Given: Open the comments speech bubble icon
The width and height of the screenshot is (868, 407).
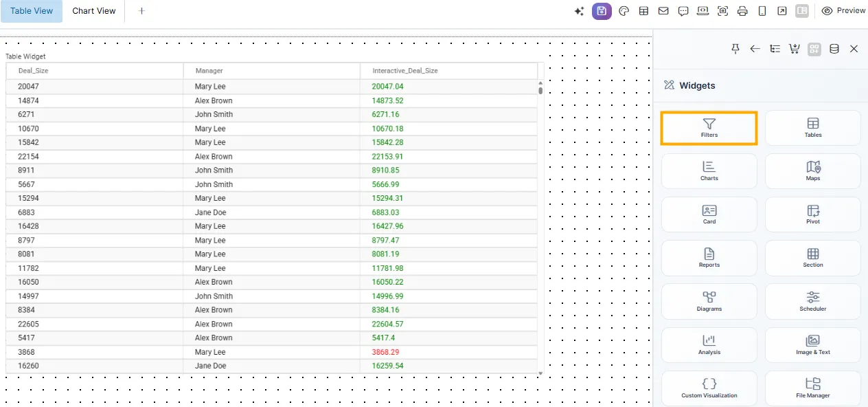Looking at the screenshot, I should pos(683,11).
